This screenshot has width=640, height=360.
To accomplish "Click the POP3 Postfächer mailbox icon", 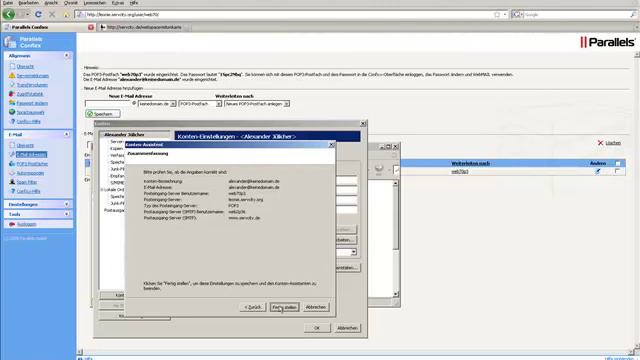I will click(x=12, y=164).
